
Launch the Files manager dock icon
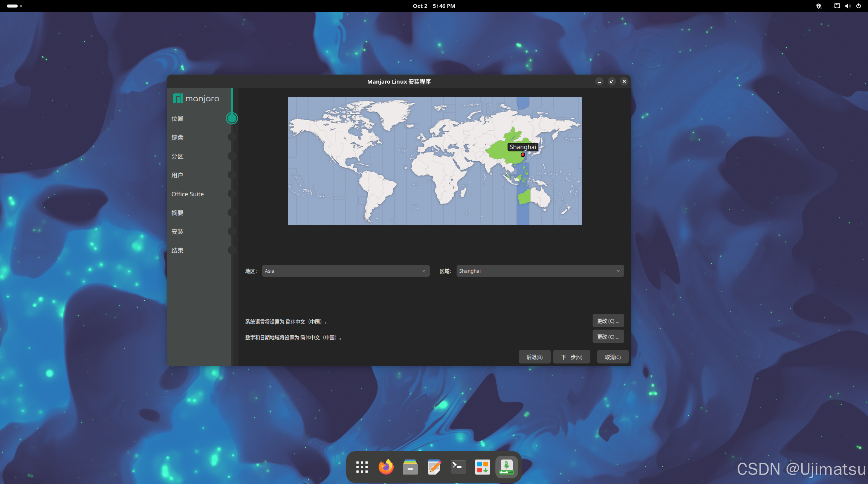(x=410, y=467)
